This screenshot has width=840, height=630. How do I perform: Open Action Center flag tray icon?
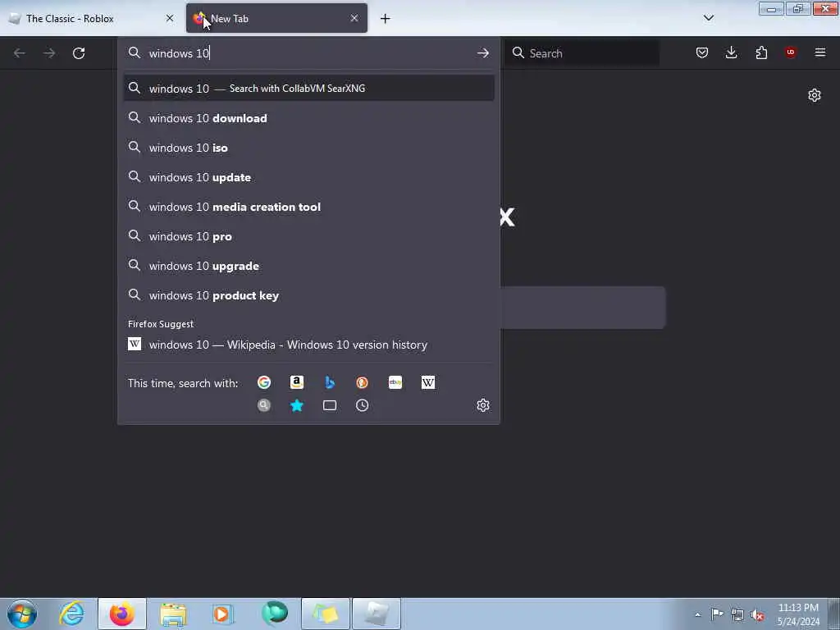(x=717, y=614)
